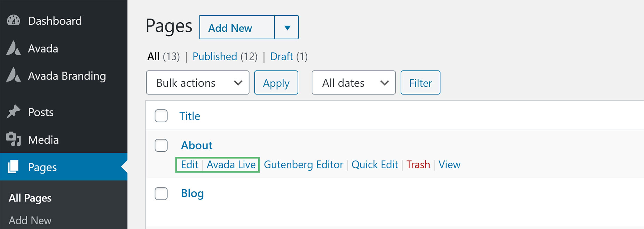Tick the select-all checkbox beside Title
The width and height of the screenshot is (644, 229).
point(161,116)
